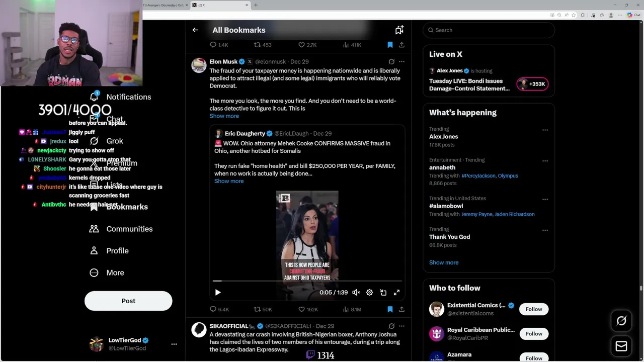Like the top post with 2.7K likes
Screen dimensions: 644x362
(307, 45)
